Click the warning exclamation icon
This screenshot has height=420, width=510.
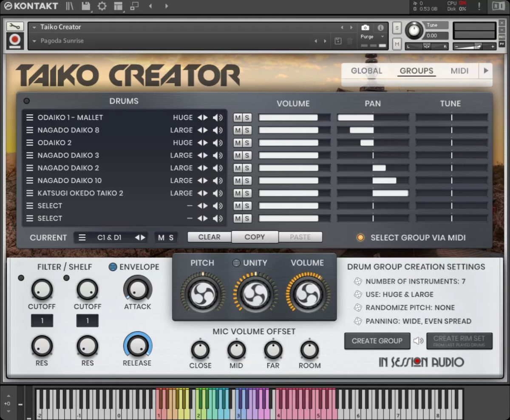tap(479, 6)
